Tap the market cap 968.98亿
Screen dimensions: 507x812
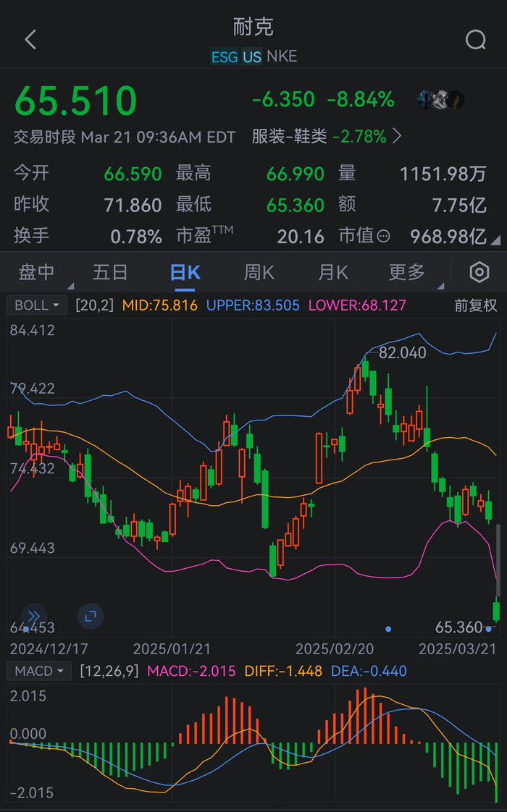point(448,237)
